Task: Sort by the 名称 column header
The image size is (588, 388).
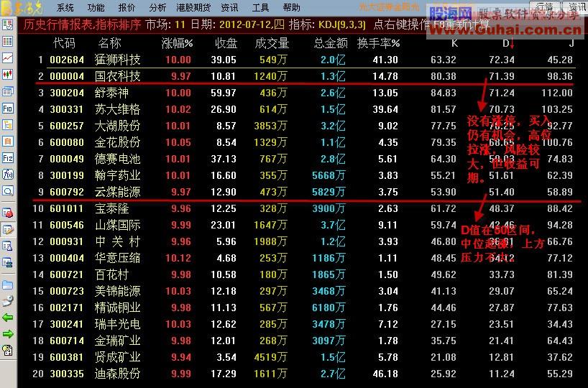Action: 109,44
